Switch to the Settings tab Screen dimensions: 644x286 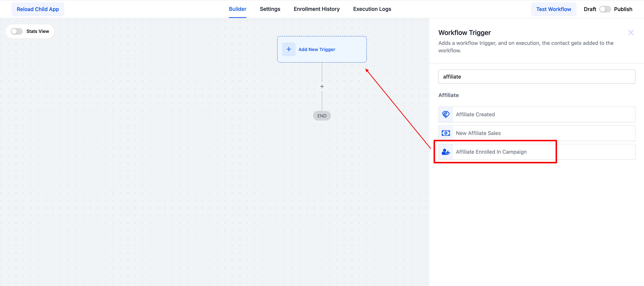click(270, 9)
